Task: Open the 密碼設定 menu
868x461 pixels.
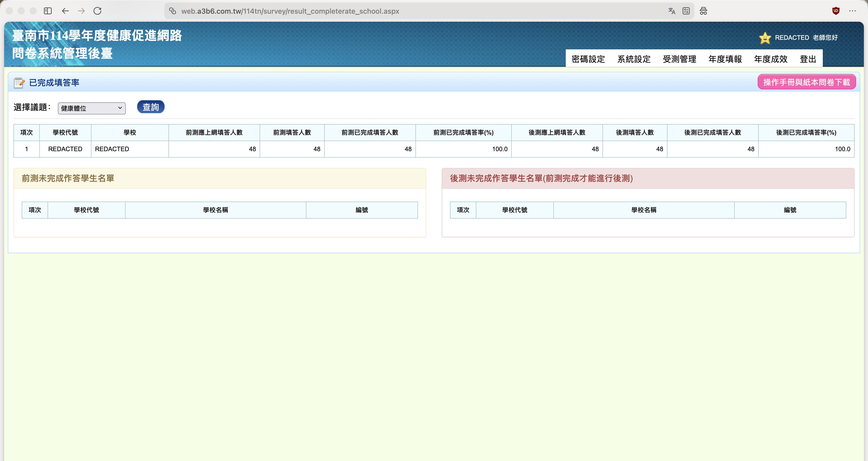Action: [588, 59]
